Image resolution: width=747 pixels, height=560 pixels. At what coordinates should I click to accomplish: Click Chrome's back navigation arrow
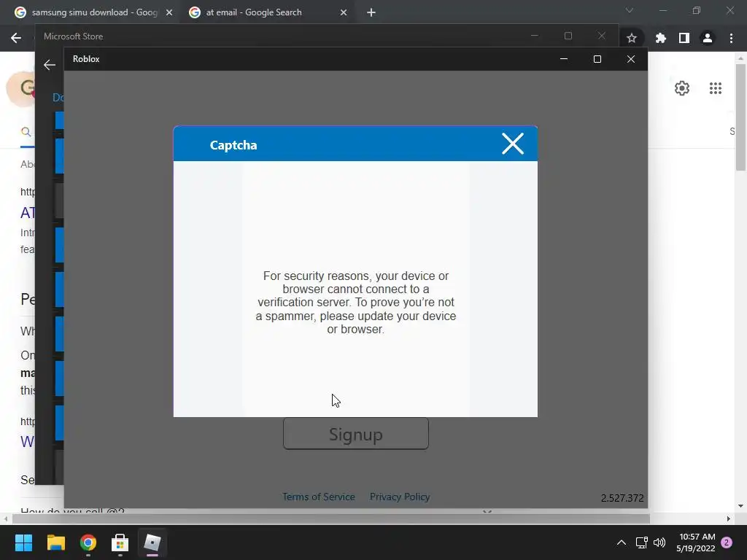point(16,38)
